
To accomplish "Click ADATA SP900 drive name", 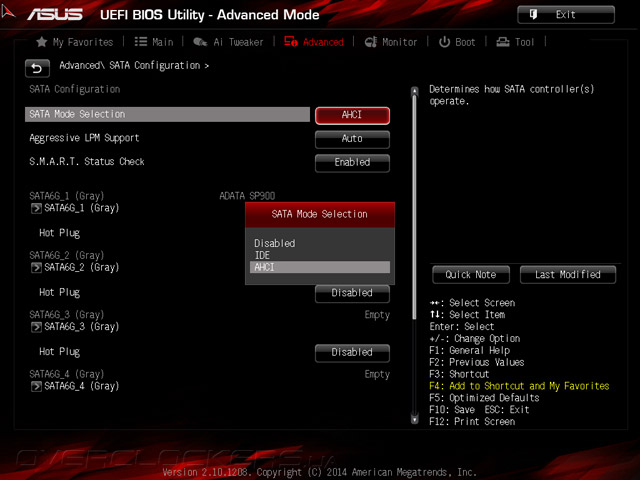I will [247, 196].
